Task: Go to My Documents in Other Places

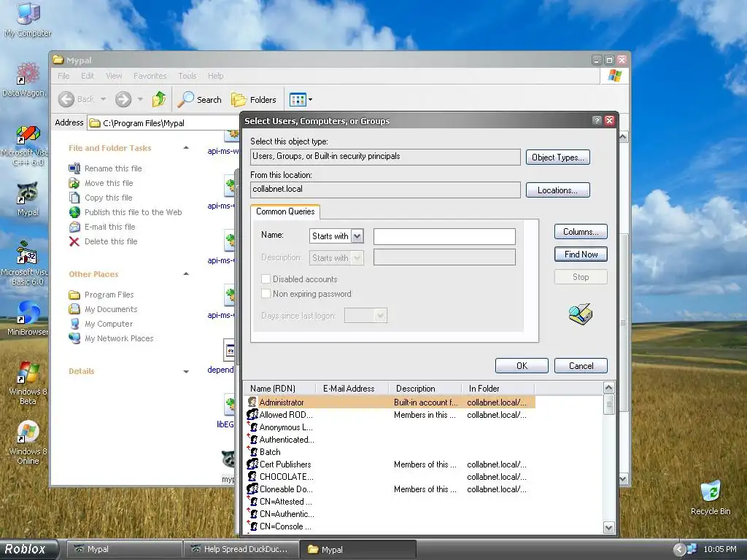Action: 111,309
